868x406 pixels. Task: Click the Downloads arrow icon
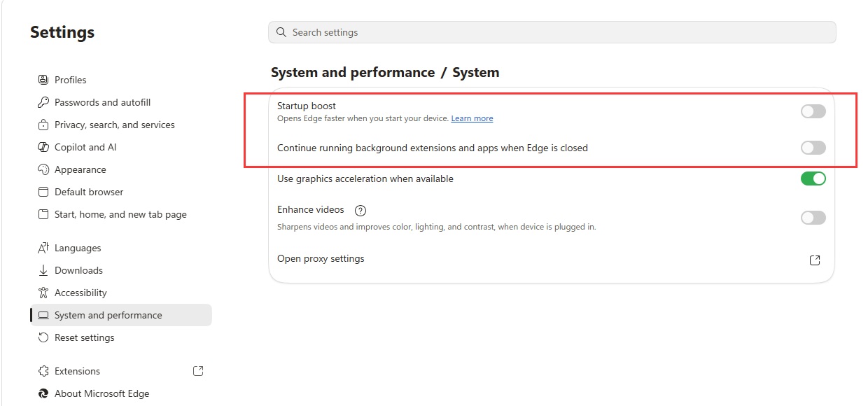click(43, 270)
